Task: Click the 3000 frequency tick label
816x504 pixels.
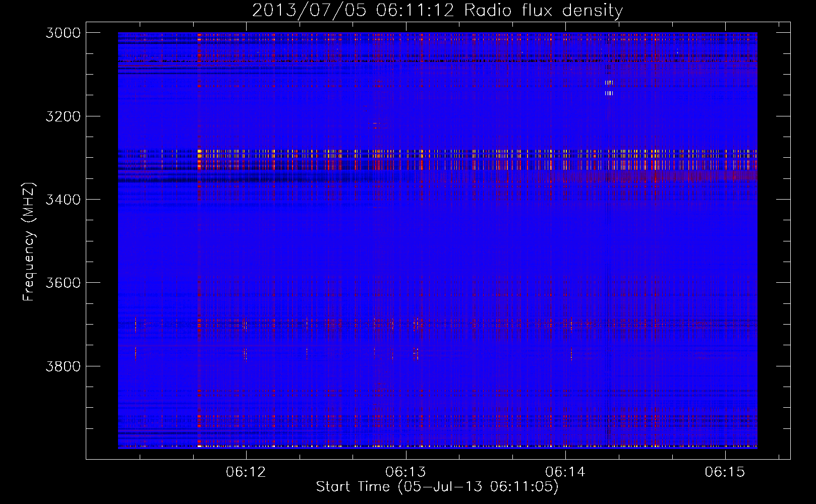Action: click(x=63, y=33)
